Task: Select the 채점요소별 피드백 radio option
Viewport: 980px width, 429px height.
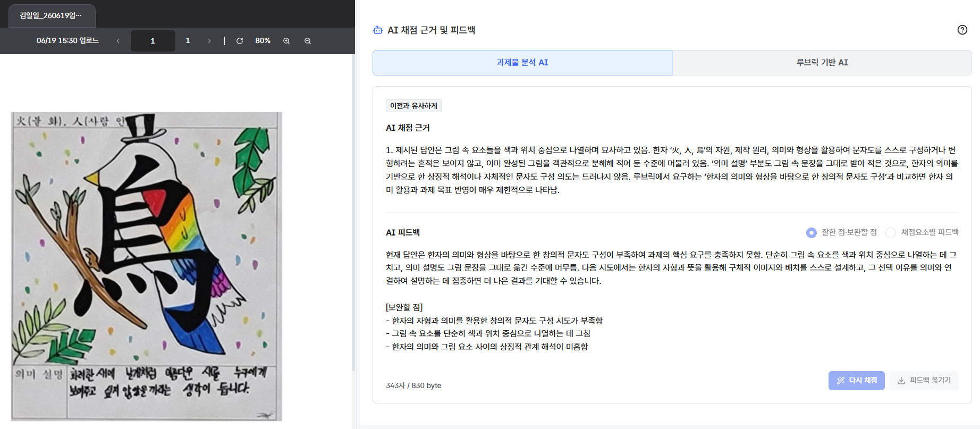Action: [891, 232]
